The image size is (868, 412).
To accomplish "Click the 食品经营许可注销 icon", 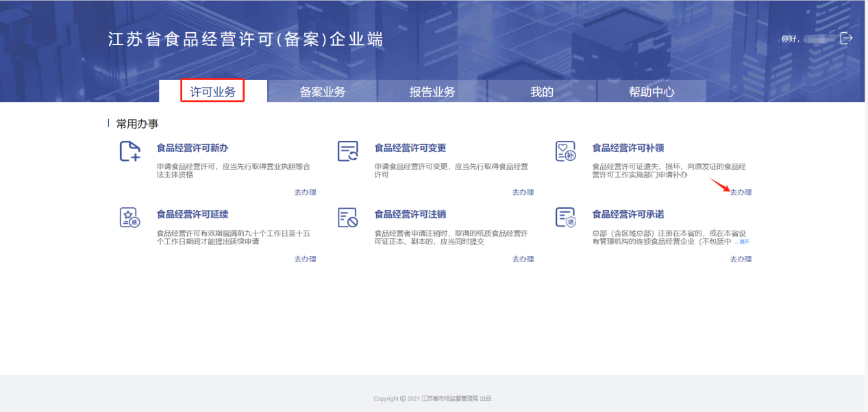I will click(x=348, y=218).
